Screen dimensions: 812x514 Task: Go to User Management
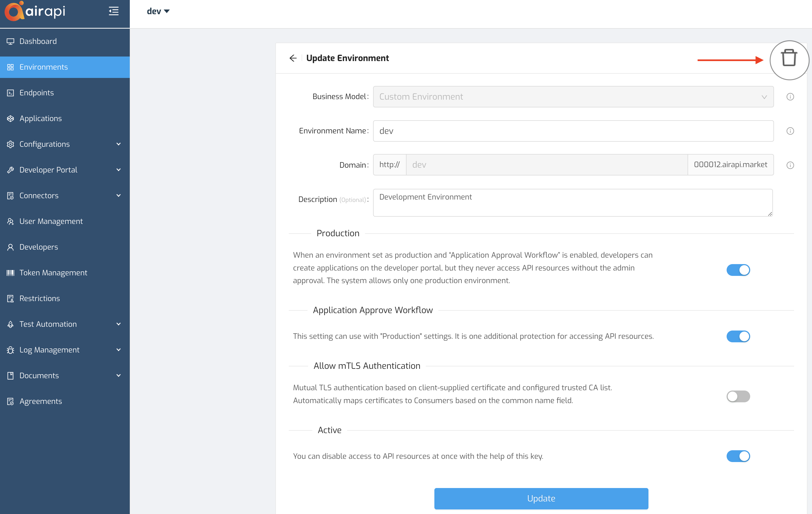[x=65, y=222]
